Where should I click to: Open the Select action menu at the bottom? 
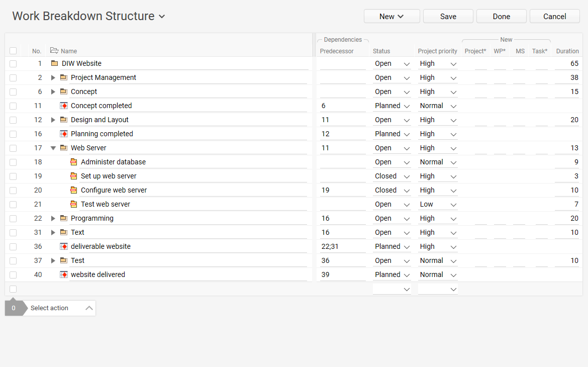pyautogui.click(x=49, y=308)
